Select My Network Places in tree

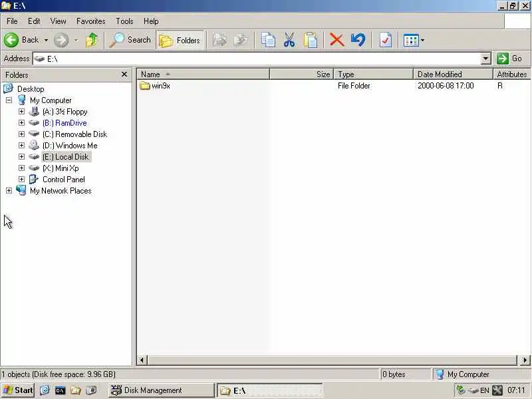61,191
